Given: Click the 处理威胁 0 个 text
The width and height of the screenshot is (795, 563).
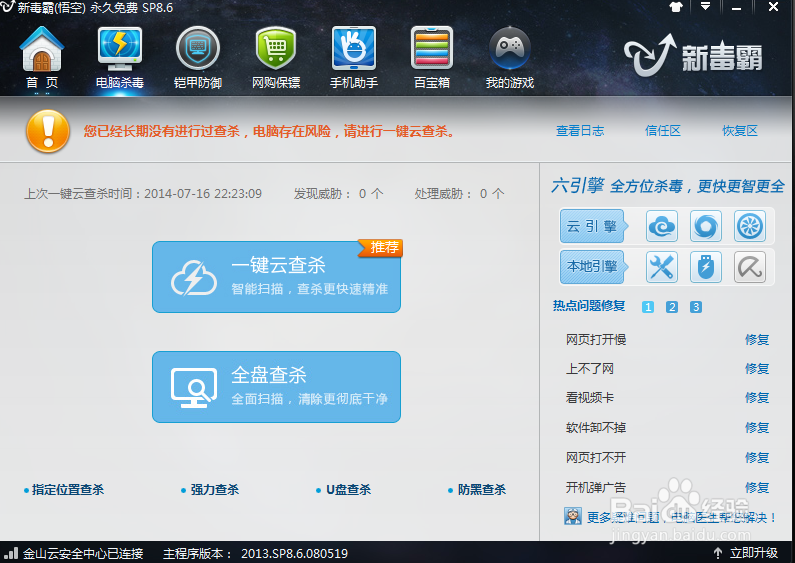Looking at the screenshot, I should tap(459, 194).
